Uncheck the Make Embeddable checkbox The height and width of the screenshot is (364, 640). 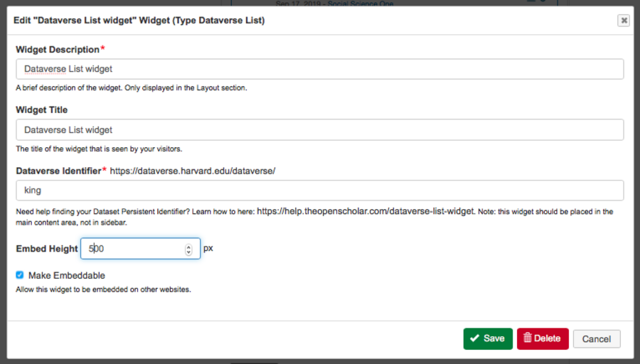20,274
